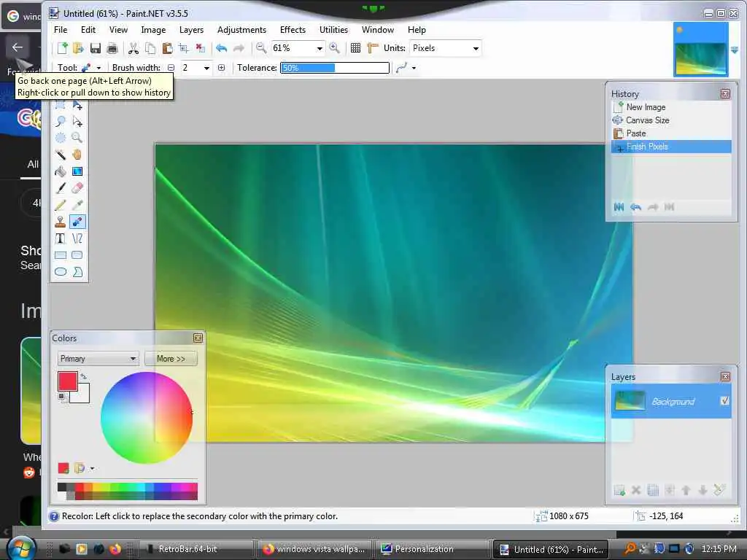Open the Utilities menu
This screenshot has height=560, width=747.
(333, 29)
